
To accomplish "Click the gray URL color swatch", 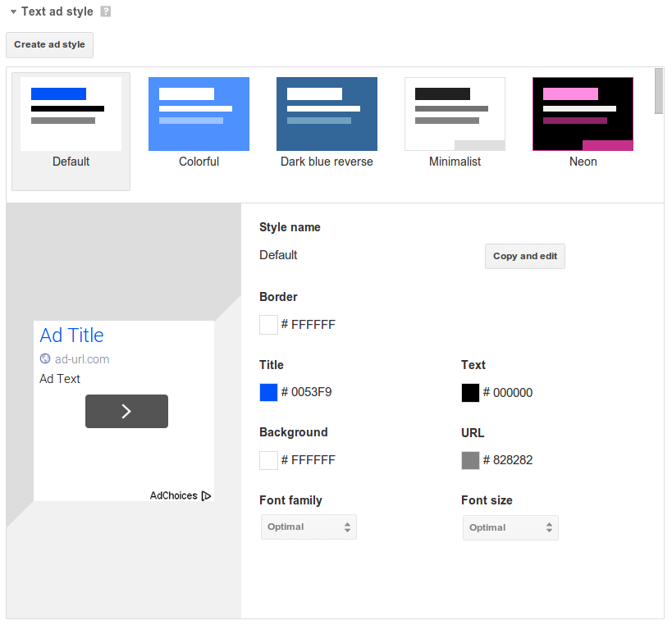I will [470, 460].
